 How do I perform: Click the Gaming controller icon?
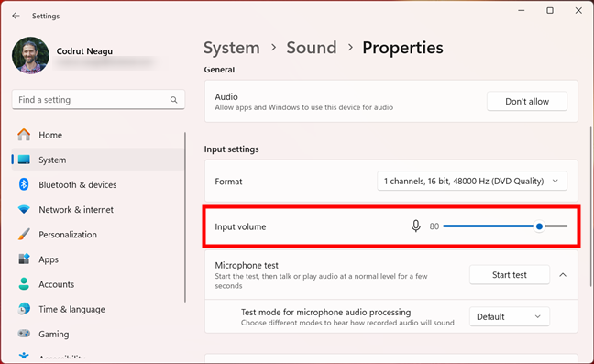(24, 334)
